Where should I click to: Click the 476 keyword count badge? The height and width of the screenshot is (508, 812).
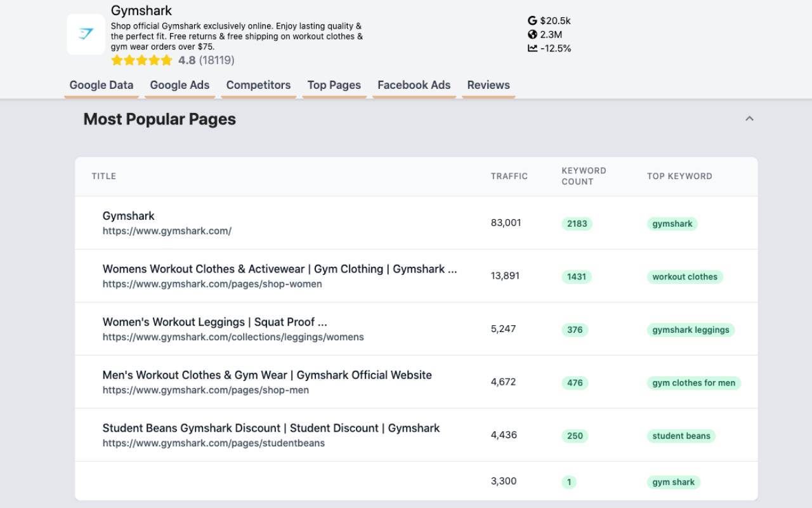coord(575,383)
